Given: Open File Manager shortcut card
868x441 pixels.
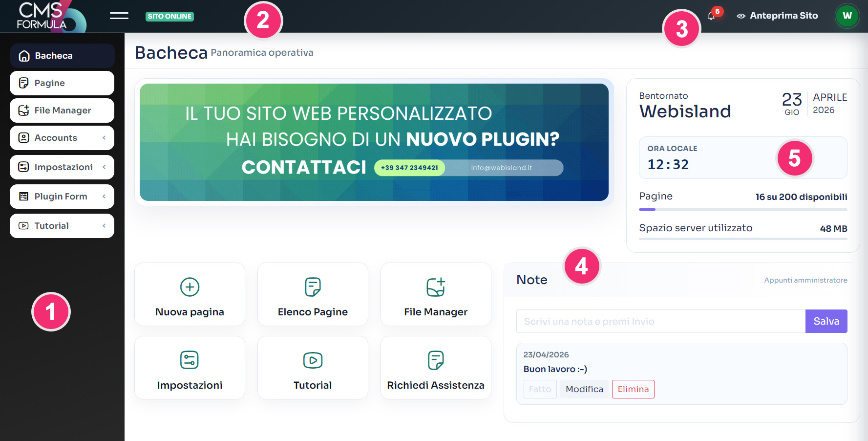Looking at the screenshot, I should pos(436,294).
